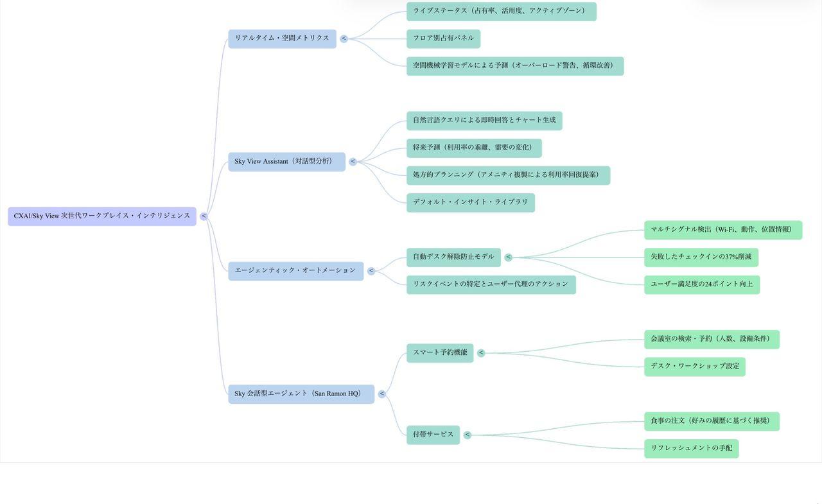The height and width of the screenshot is (504, 822).
Task: Select the ライブステータス node
Action: click(x=501, y=12)
